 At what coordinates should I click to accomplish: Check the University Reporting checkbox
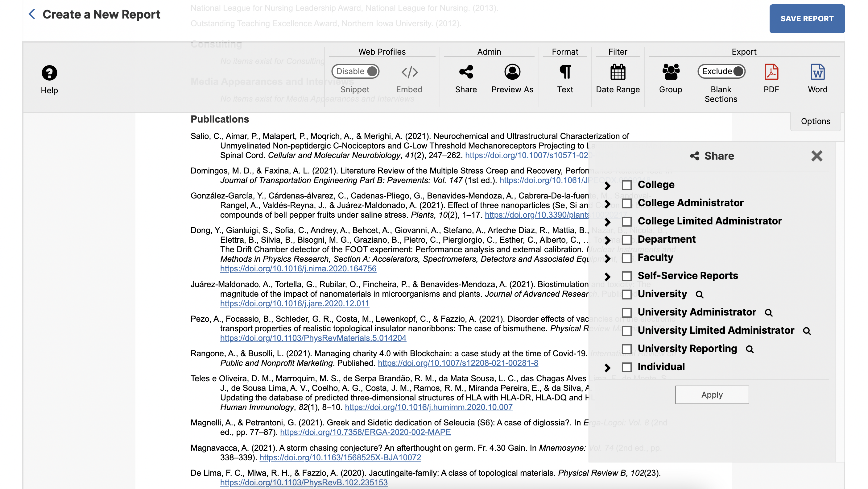coord(627,349)
